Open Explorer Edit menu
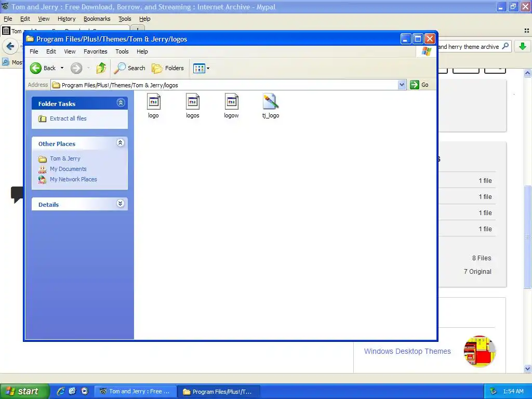The height and width of the screenshot is (399, 532). pos(51,51)
